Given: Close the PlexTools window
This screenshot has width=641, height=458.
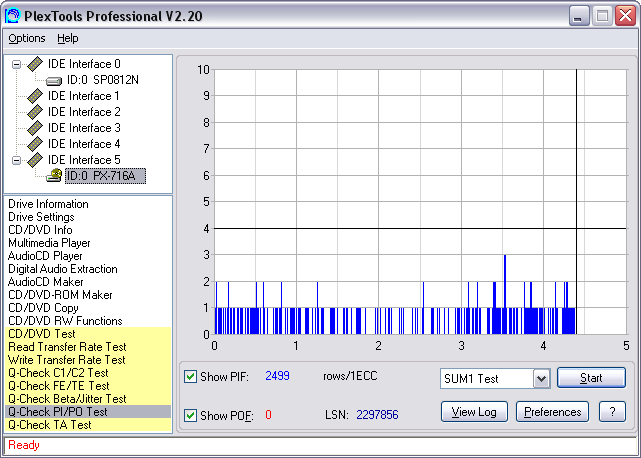Looking at the screenshot, I should coord(625,16).
